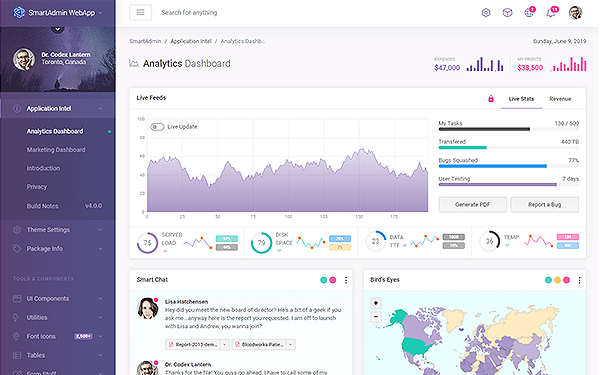Open the settings gear icon in header
This screenshot has width=600, height=375.
pos(486,13)
